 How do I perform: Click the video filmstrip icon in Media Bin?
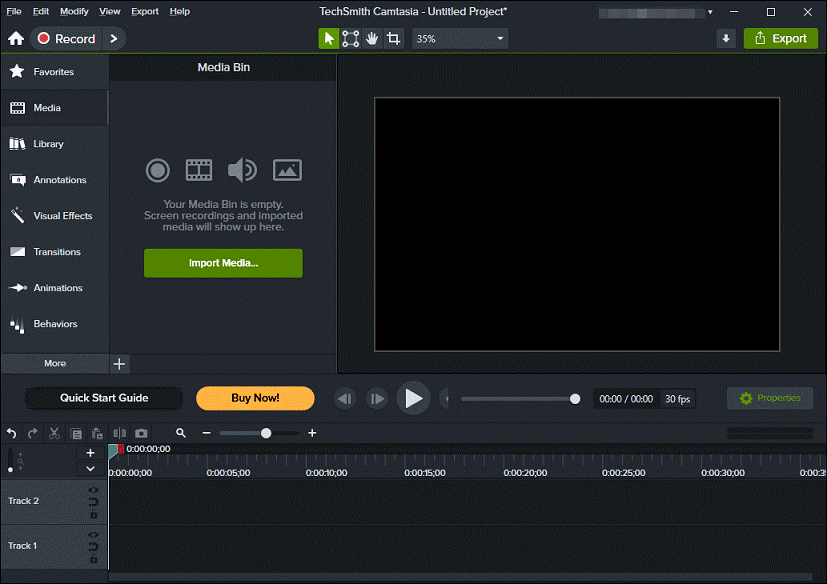pyautogui.click(x=199, y=170)
